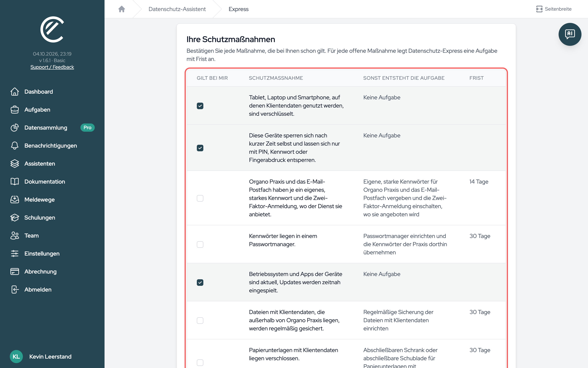Click the version text v1.6.1 · Basic

(52, 60)
